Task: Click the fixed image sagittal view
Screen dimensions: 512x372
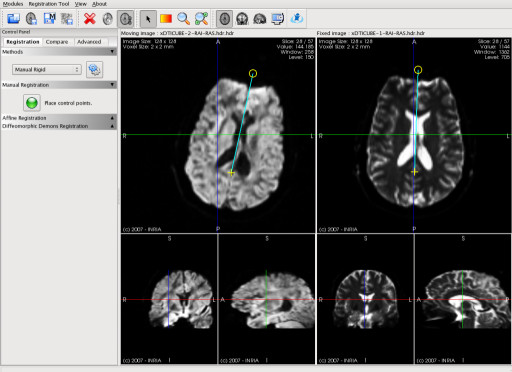Action: tap(463, 299)
